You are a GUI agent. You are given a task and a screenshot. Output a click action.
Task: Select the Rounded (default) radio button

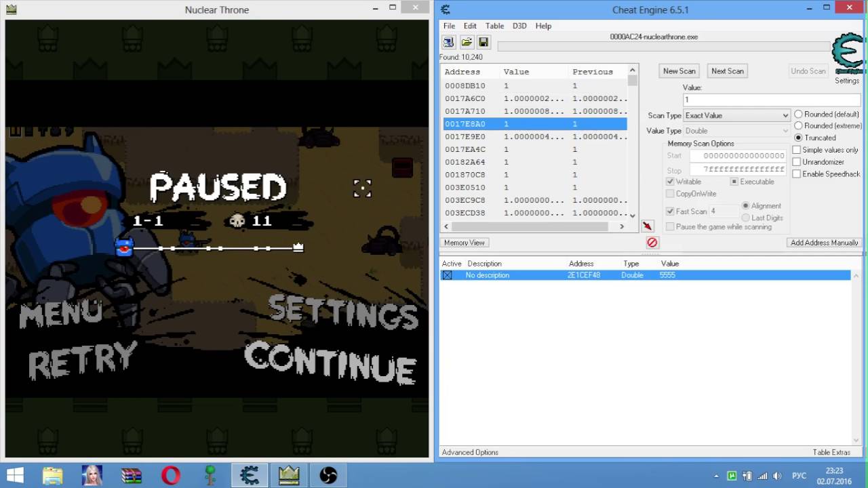point(798,114)
